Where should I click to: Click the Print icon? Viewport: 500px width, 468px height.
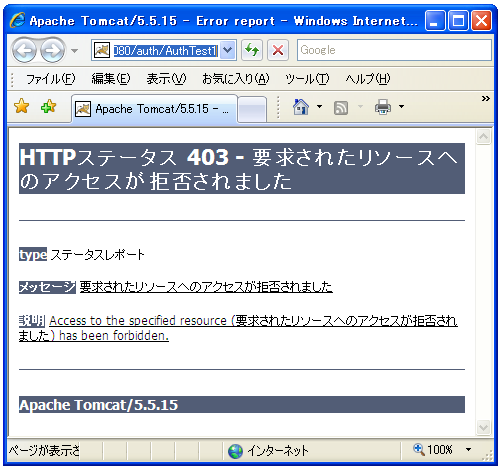383,107
